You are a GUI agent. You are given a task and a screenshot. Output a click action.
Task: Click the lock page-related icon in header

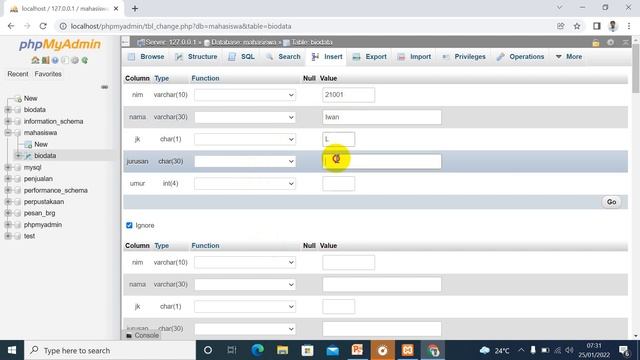pos(596,42)
